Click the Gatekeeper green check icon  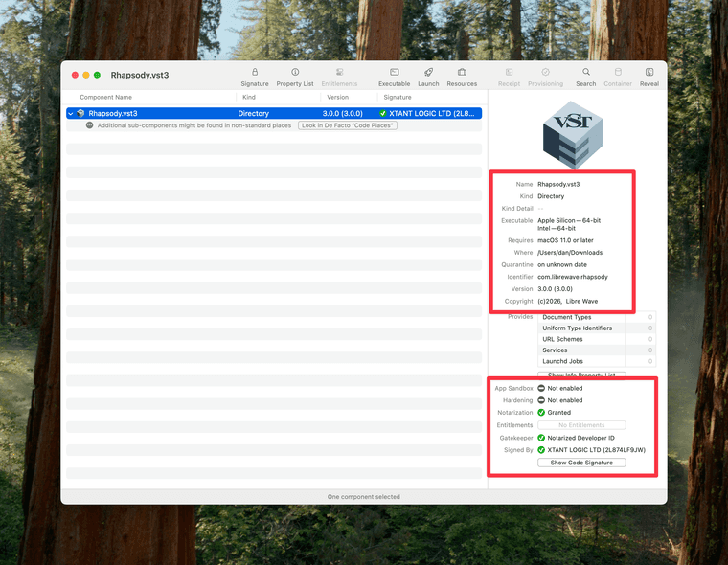(541, 438)
